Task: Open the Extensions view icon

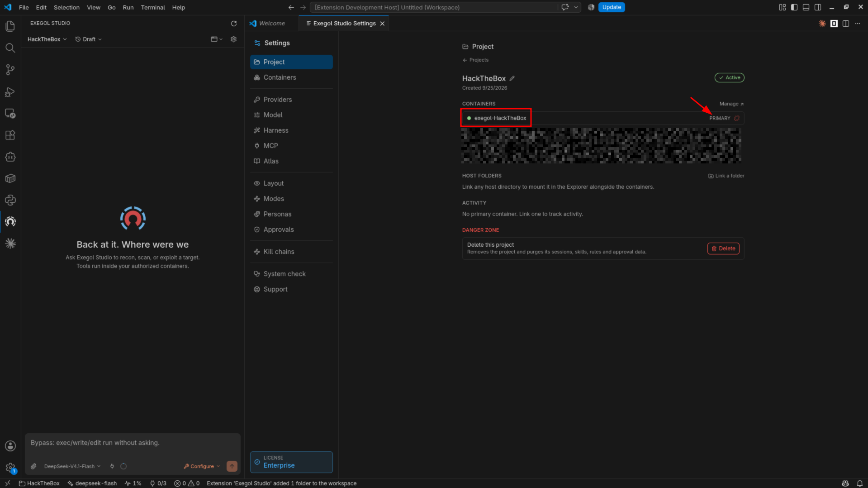Action: point(10,135)
